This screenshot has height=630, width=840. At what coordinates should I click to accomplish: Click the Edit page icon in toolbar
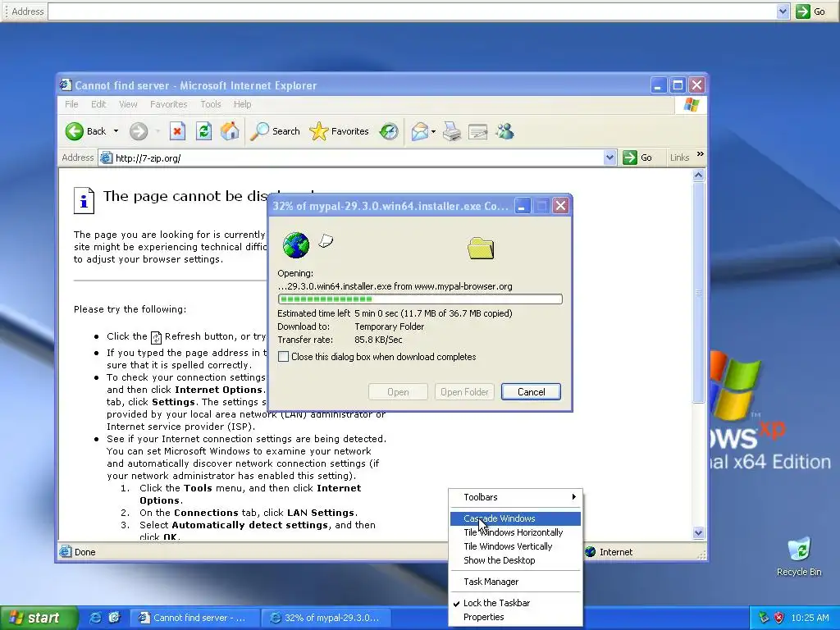tap(478, 131)
